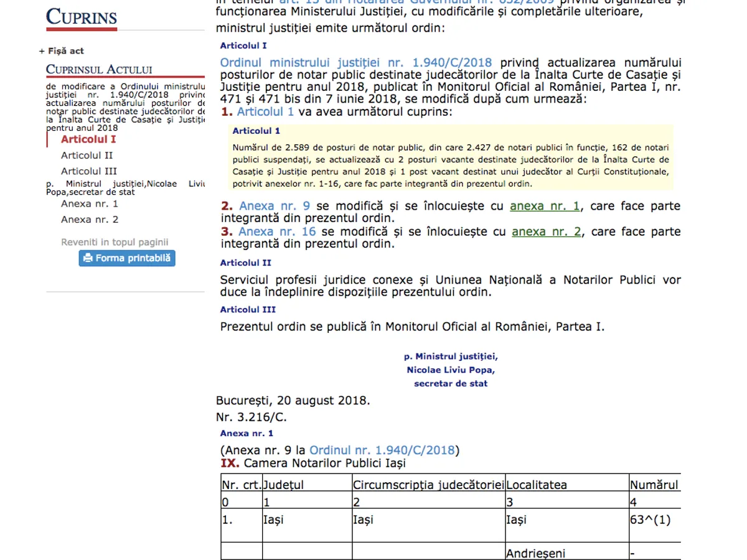Click the Cuprins panel title
The image size is (747, 560).
pos(82,17)
